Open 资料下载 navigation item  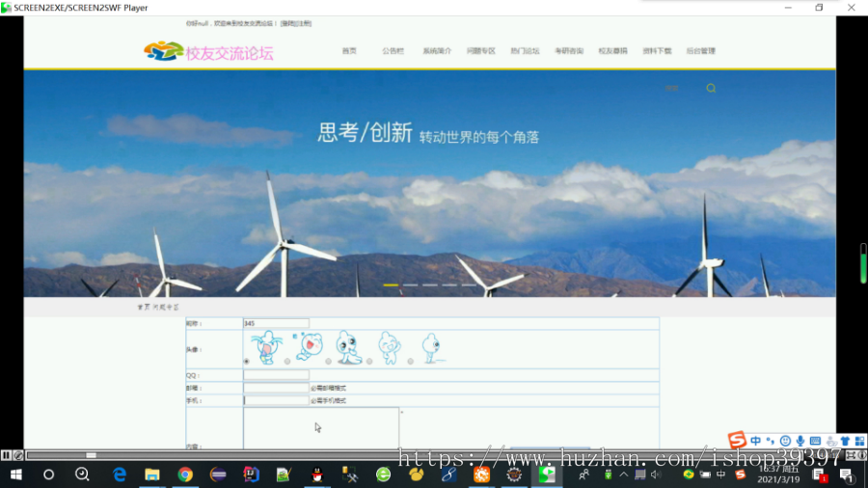657,51
